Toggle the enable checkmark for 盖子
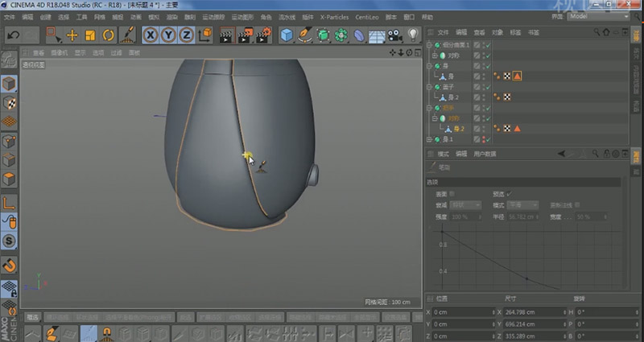This screenshot has width=644, height=342. tap(488, 87)
